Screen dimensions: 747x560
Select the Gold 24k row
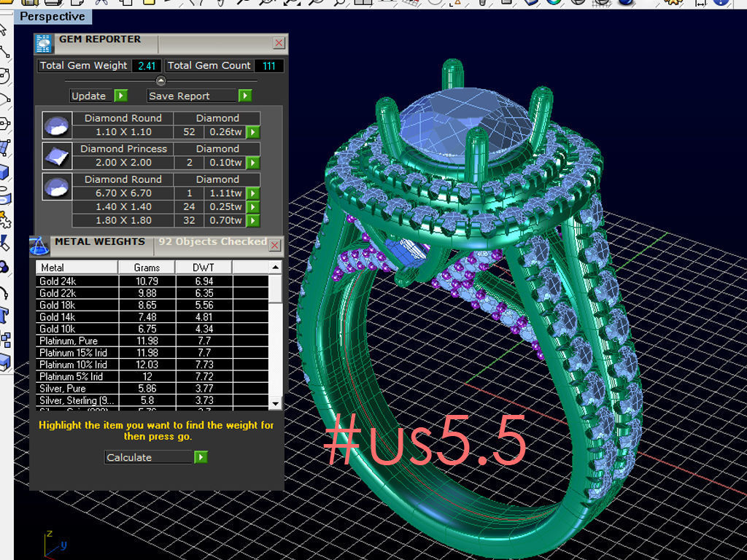[x=152, y=281]
